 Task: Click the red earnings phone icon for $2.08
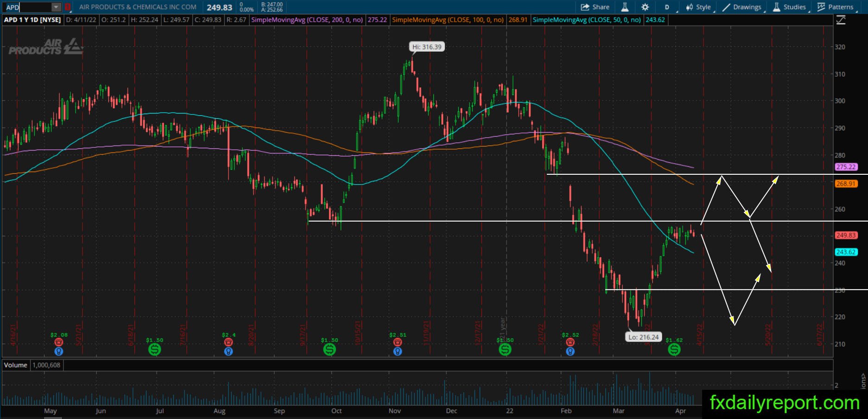(59, 342)
